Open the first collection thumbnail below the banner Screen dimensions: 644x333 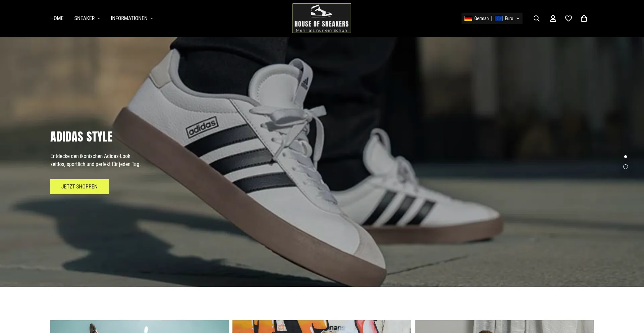coord(140,327)
